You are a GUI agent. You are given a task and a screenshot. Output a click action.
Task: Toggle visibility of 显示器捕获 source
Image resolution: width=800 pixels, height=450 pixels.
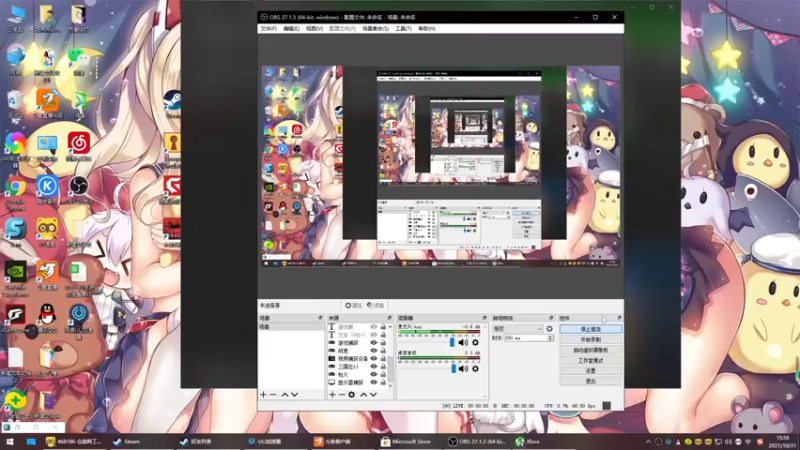(x=373, y=382)
